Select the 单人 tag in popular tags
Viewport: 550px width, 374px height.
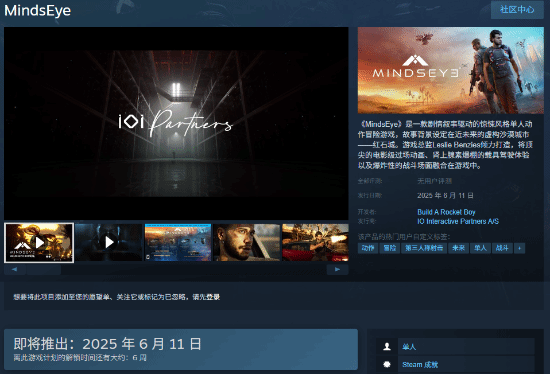click(x=480, y=248)
